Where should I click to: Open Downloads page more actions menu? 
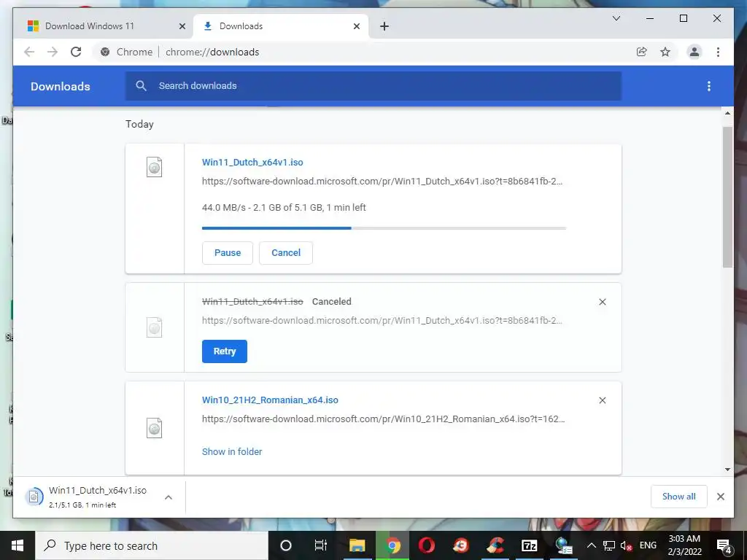(709, 86)
